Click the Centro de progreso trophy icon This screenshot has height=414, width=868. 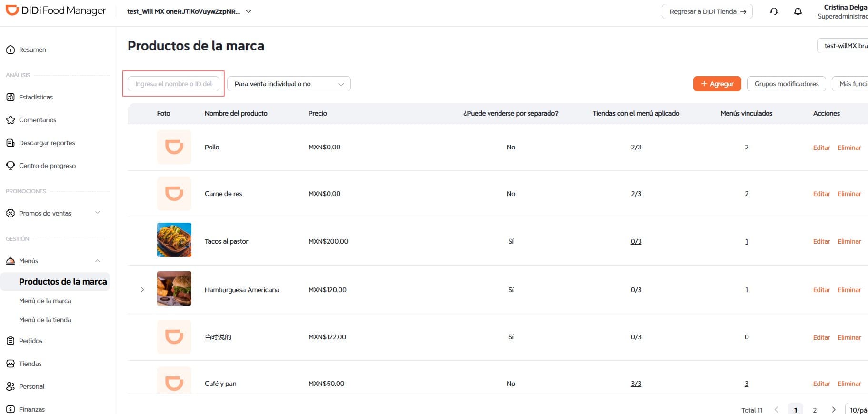[10, 166]
